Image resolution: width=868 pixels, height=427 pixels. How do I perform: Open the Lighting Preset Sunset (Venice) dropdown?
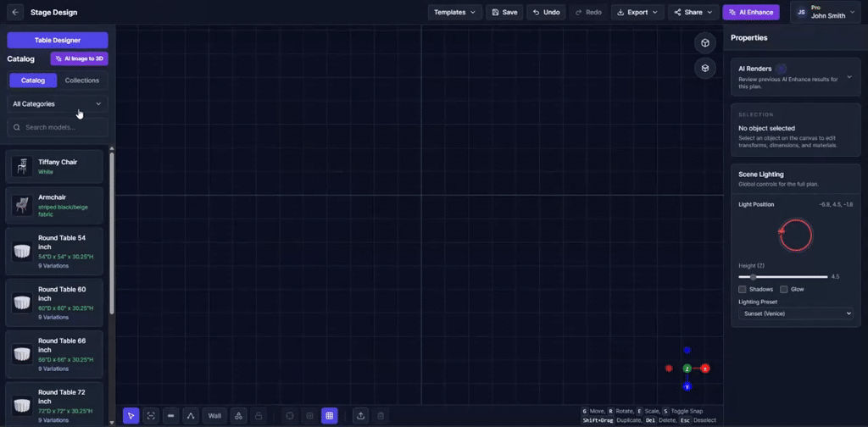[795, 313]
